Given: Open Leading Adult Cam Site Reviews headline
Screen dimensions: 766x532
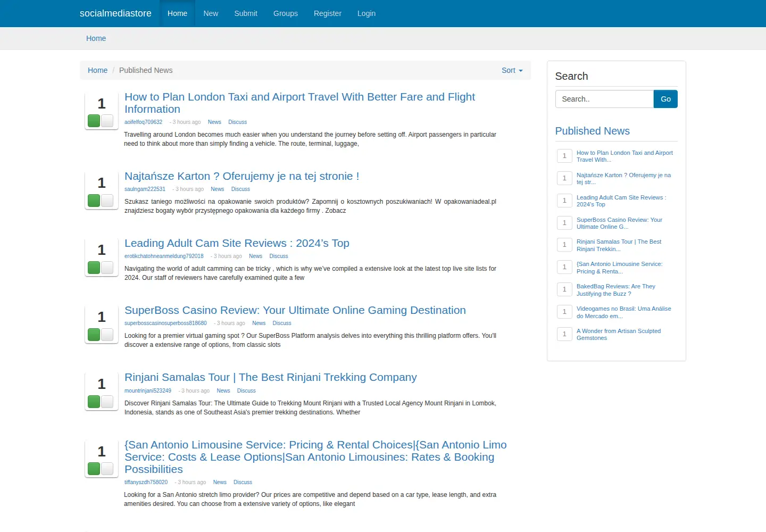Looking at the screenshot, I should click(x=237, y=243).
